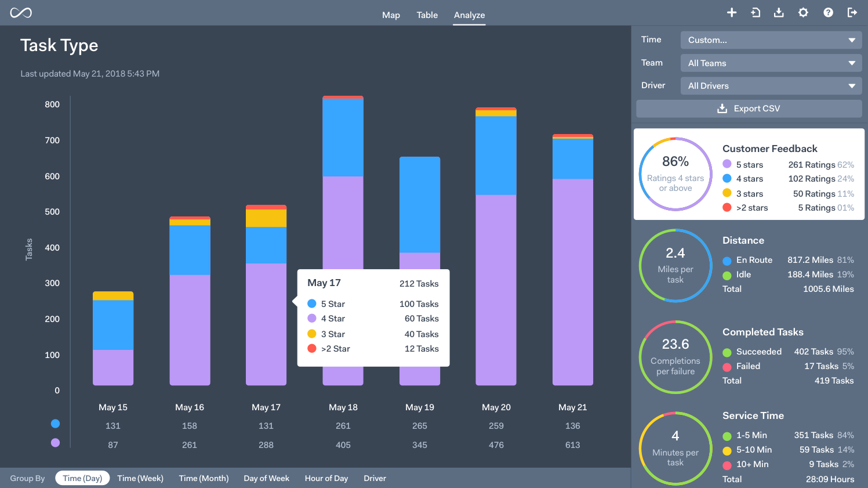Click the import tasks icon
The image size is (868, 488).
(755, 12)
